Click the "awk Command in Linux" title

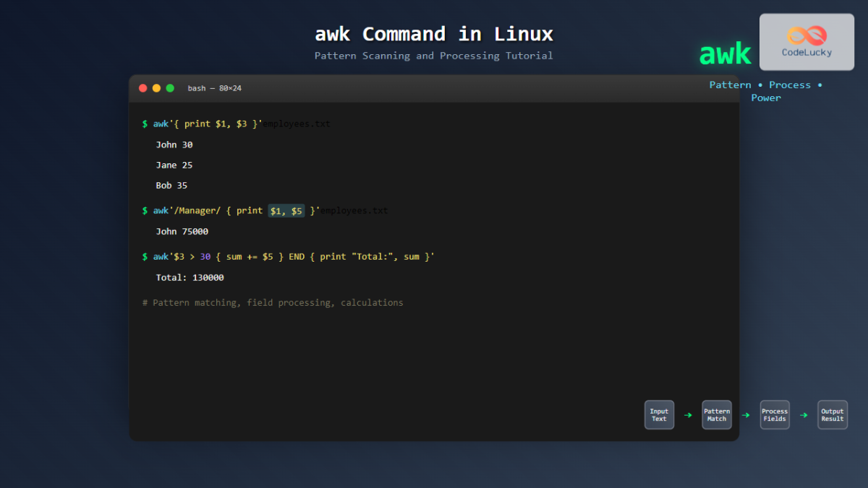(434, 34)
